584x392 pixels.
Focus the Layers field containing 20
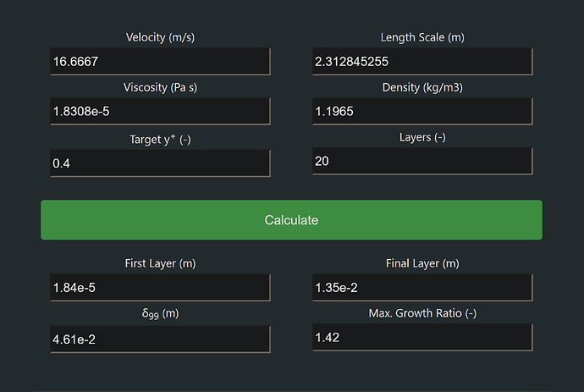422,161
